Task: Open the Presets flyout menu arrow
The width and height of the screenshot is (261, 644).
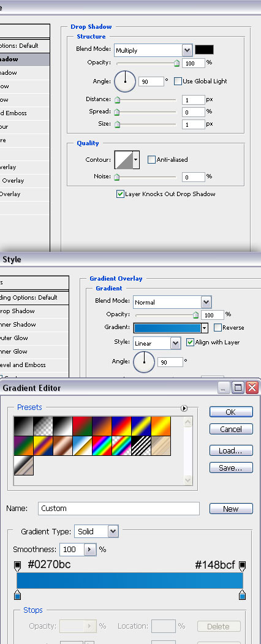Action: pyautogui.click(x=184, y=408)
